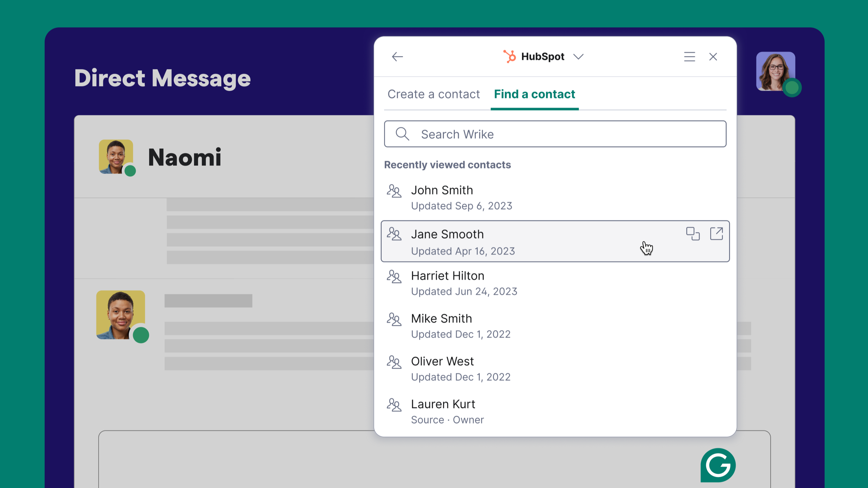The height and width of the screenshot is (488, 868).
Task: Stay on the Find a contact tab
Action: (534, 94)
